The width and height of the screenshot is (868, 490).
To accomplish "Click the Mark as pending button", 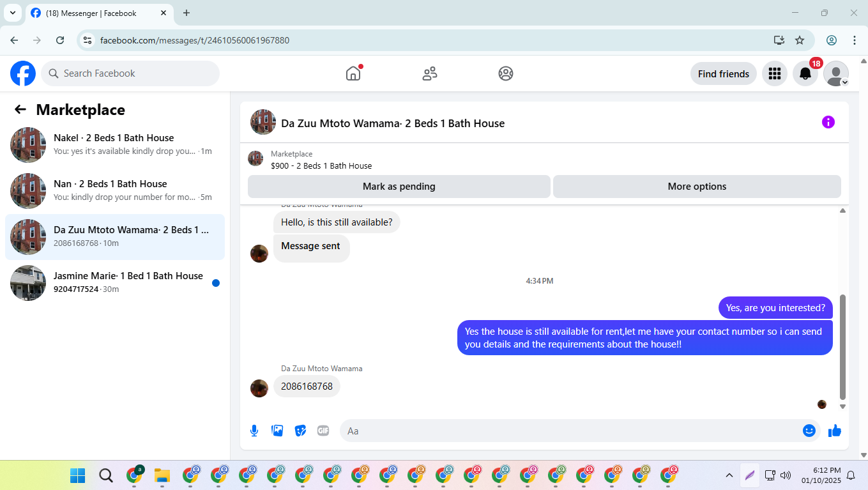I will click(399, 187).
